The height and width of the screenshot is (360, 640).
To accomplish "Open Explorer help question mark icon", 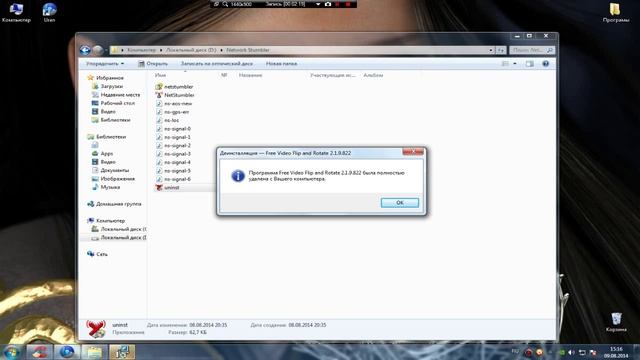I will point(545,64).
